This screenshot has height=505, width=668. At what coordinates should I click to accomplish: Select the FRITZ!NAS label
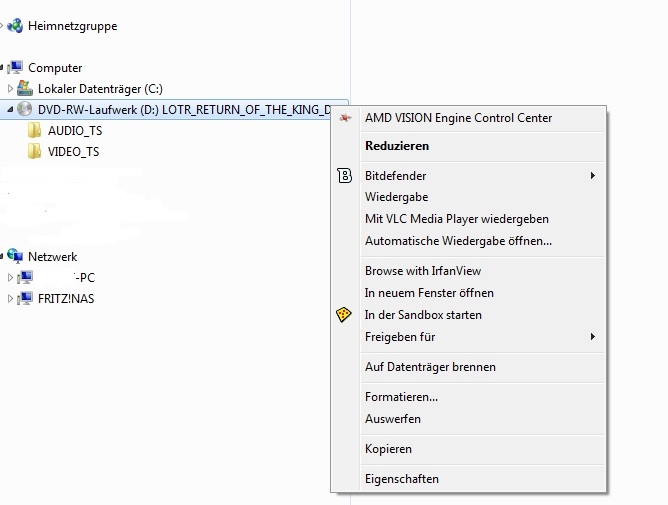tap(66, 298)
